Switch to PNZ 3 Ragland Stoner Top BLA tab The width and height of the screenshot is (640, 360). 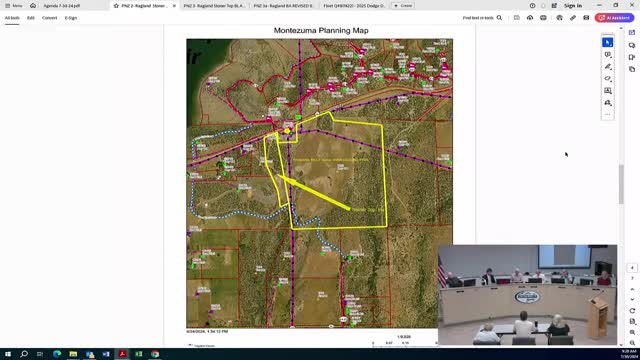[214, 6]
